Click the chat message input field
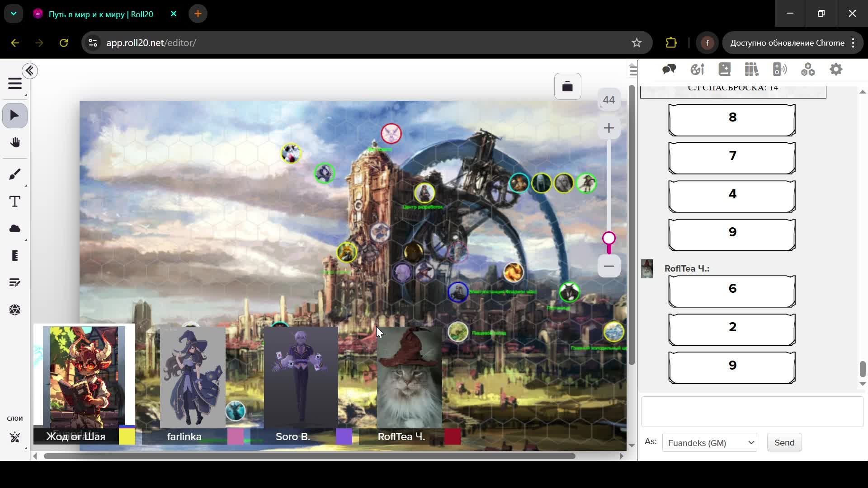 [x=752, y=412]
